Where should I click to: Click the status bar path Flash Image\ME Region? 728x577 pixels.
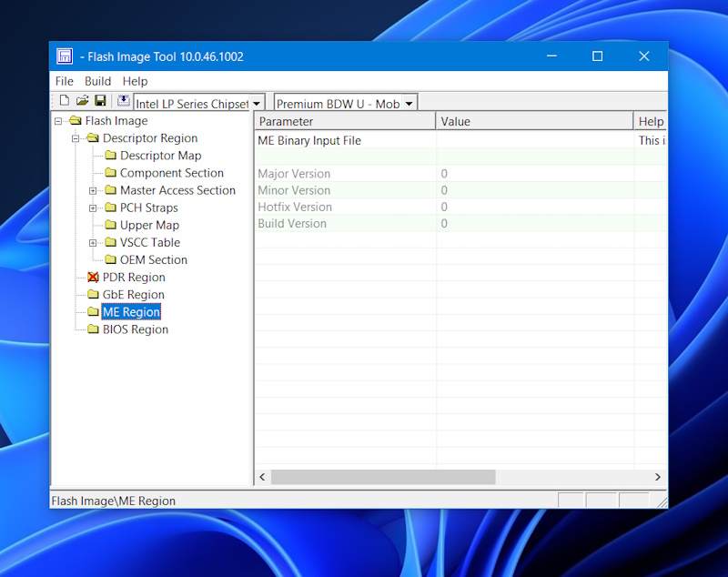[x=113, y=501]
